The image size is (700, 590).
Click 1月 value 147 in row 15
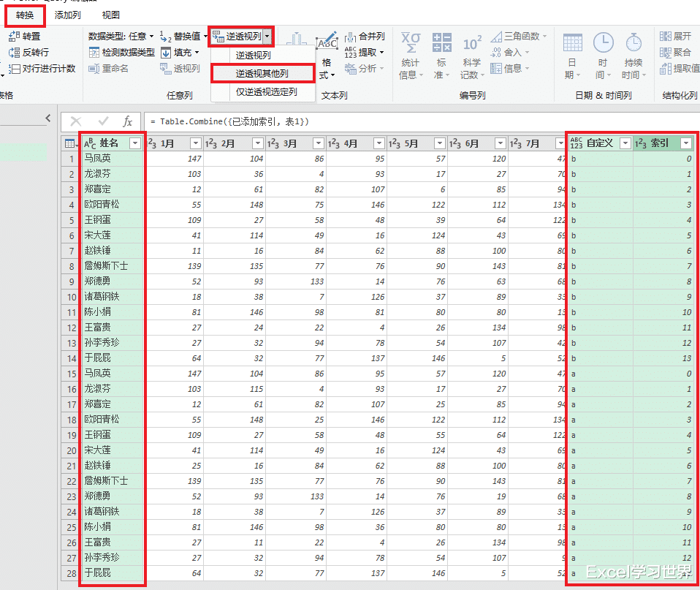point(175,374)
